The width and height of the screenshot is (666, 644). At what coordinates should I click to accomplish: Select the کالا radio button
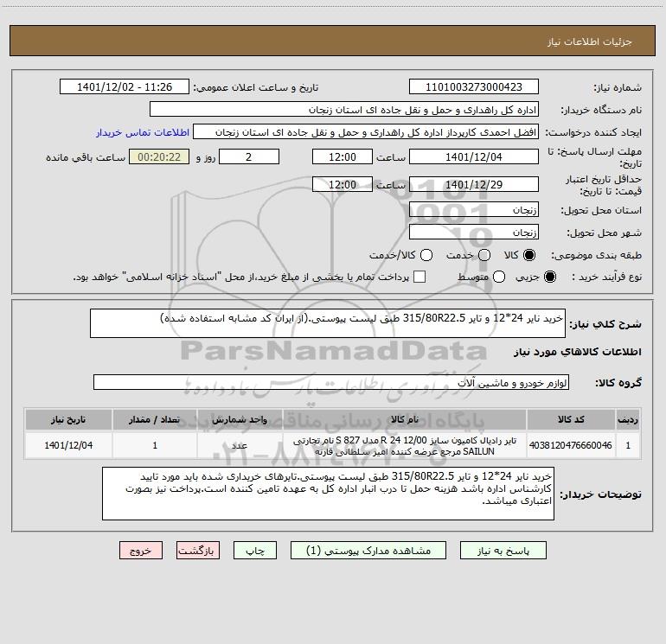529,255
